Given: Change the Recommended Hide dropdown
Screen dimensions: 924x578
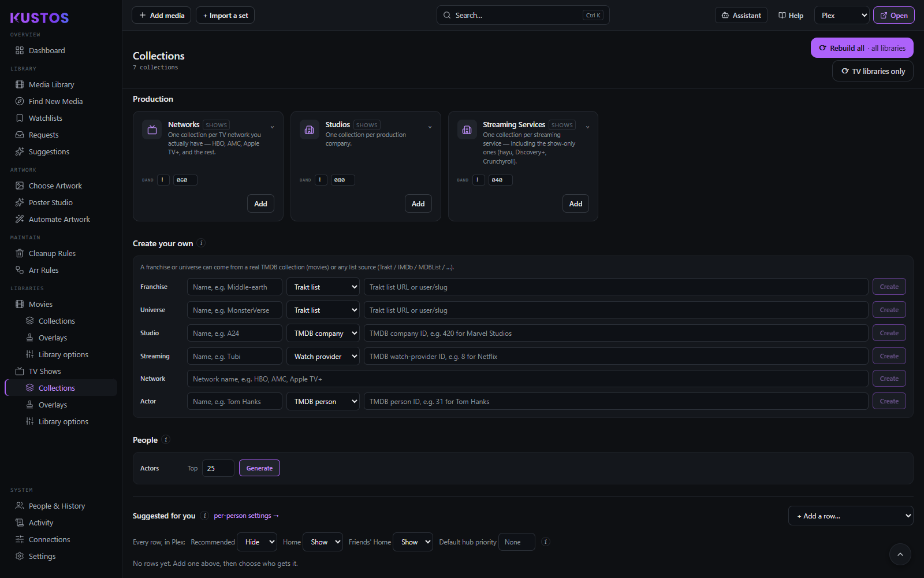Looking at the screenshot, I should [x=257, y=542].
